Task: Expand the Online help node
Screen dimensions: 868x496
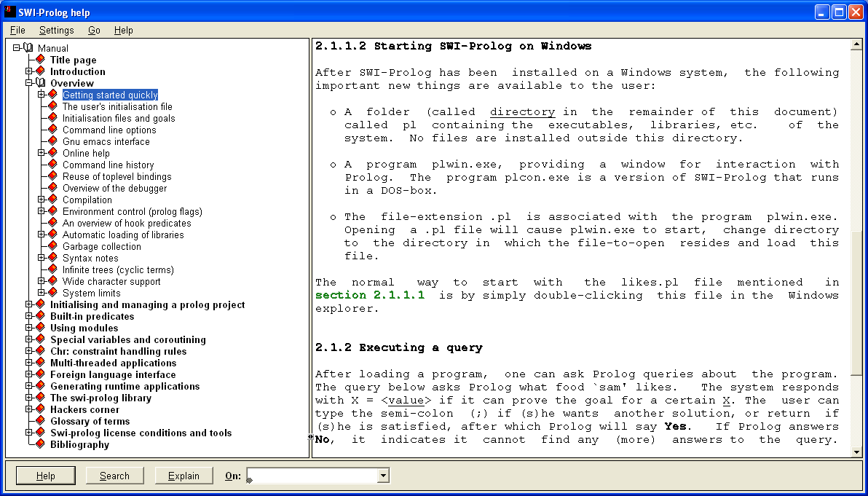Action: 41,153
